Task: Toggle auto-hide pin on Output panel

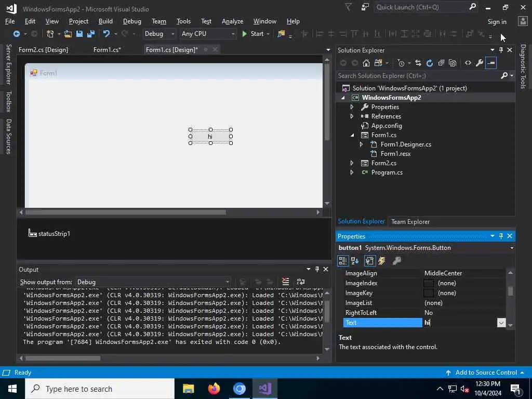Action: (x=317, y=269)
